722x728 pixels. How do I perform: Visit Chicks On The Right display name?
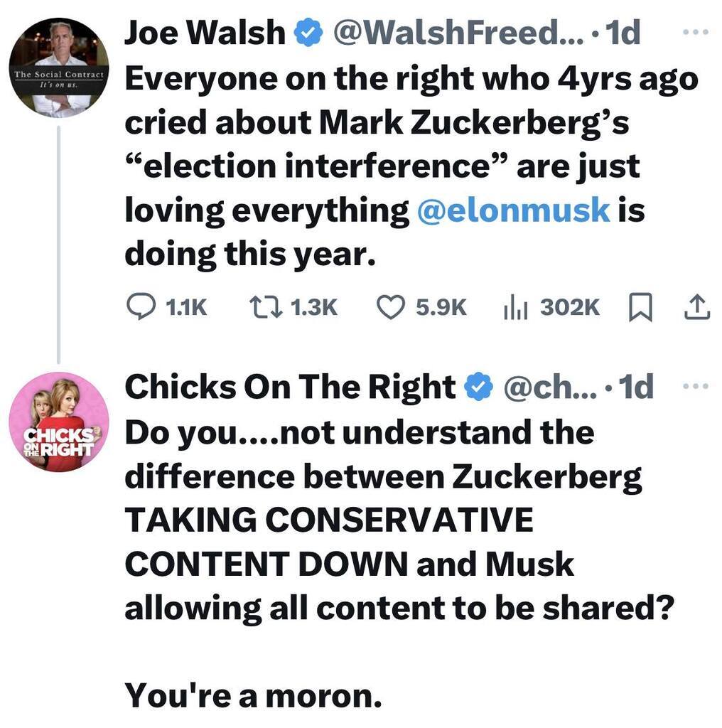tap(290, 387)
